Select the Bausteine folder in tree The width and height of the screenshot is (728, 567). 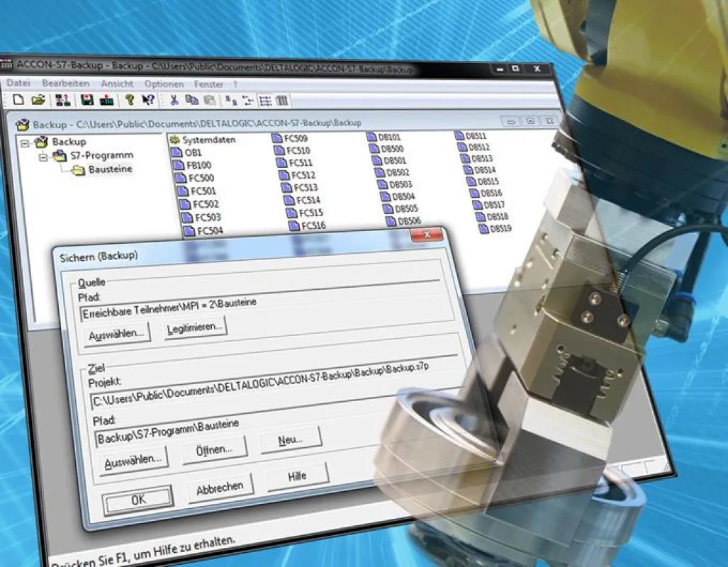pyautogui.click(x=103, y=169)
